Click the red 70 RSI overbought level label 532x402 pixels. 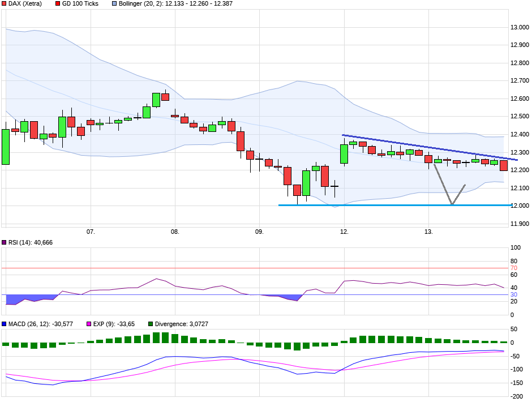[x=513, y=268]
